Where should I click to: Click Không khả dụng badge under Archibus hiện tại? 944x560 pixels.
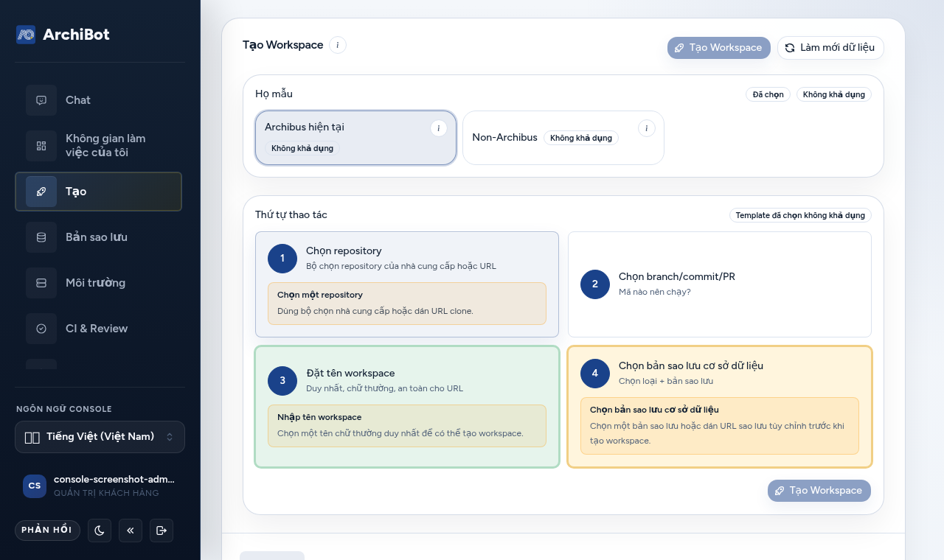click(302, 148)
